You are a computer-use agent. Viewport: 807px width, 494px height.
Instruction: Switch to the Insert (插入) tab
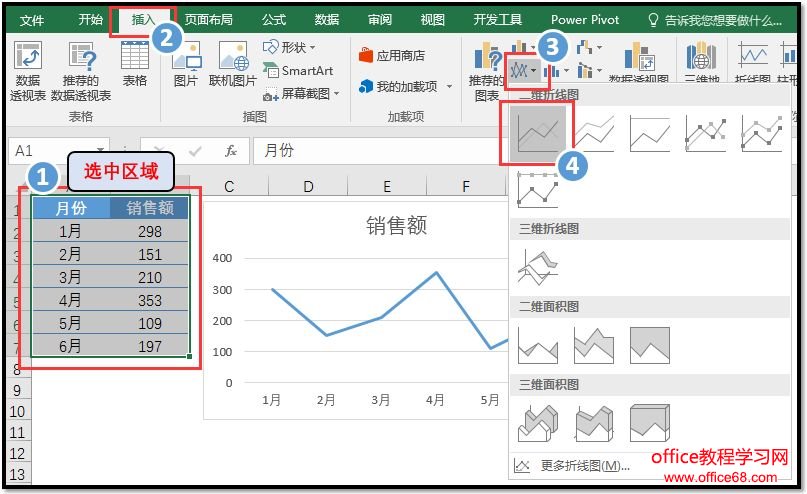tap(143, 20)
